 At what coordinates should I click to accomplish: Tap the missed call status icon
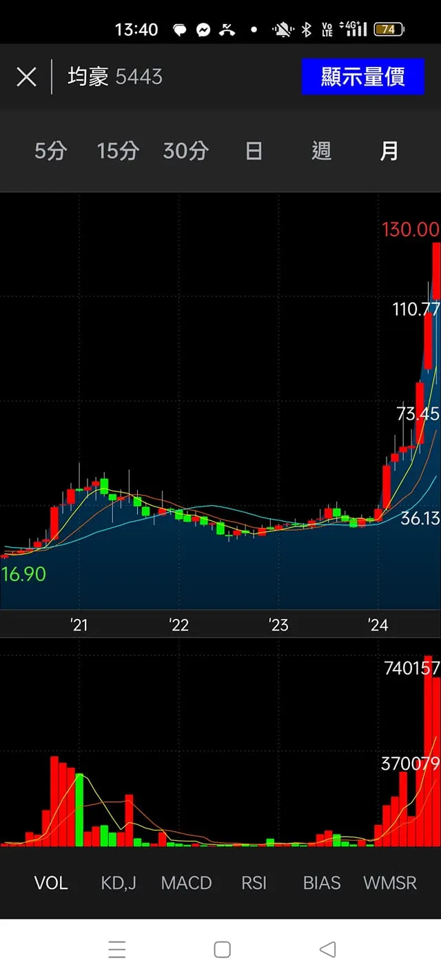pos(227,30)
